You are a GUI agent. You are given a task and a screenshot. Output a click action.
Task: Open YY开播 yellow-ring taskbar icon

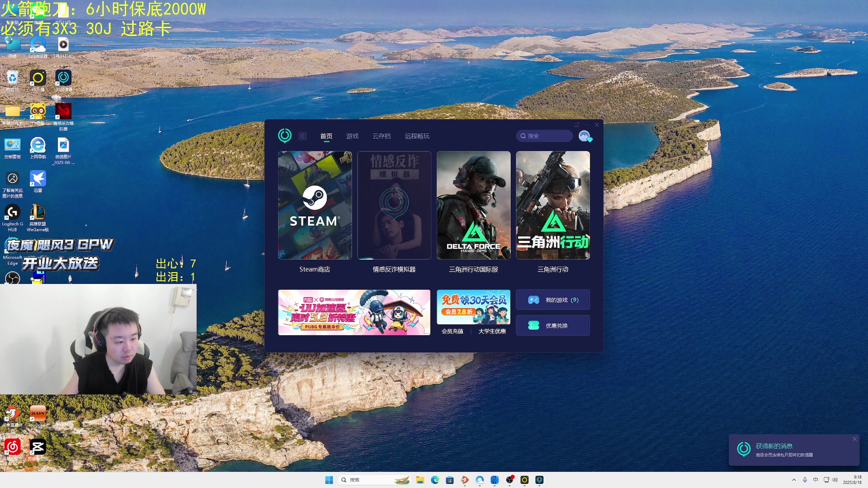click(x=524, y=480)
